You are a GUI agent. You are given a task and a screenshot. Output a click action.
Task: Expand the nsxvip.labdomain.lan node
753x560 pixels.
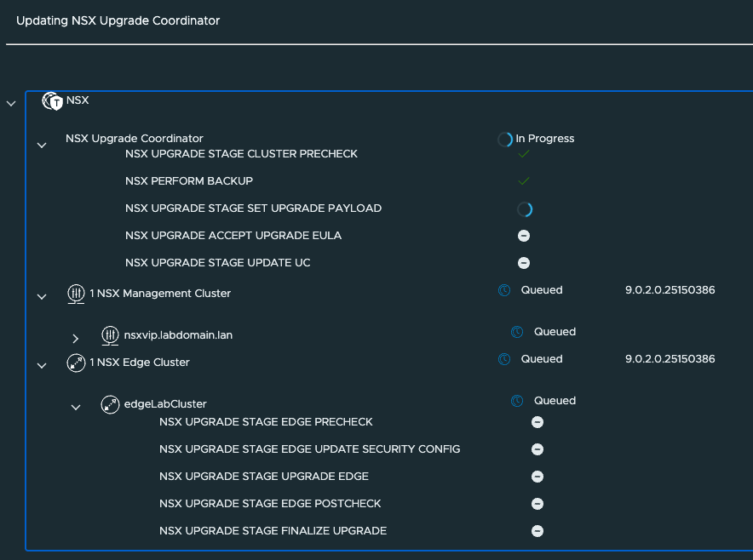click(x=76, y=339)
